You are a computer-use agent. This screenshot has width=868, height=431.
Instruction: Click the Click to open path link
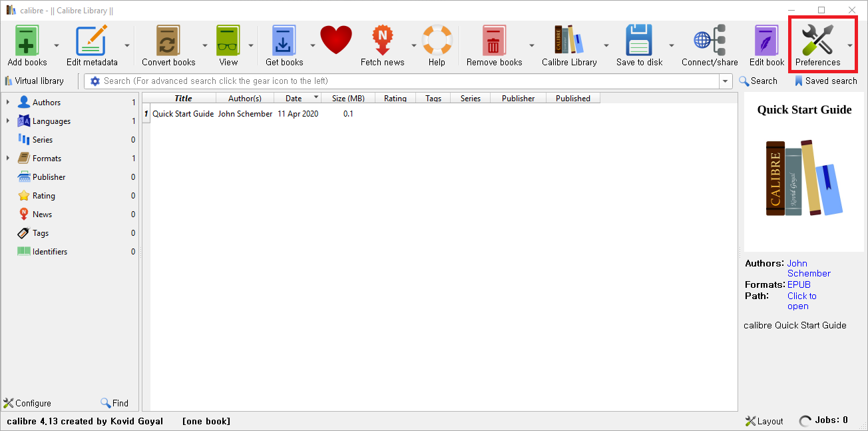coord(802,301)
